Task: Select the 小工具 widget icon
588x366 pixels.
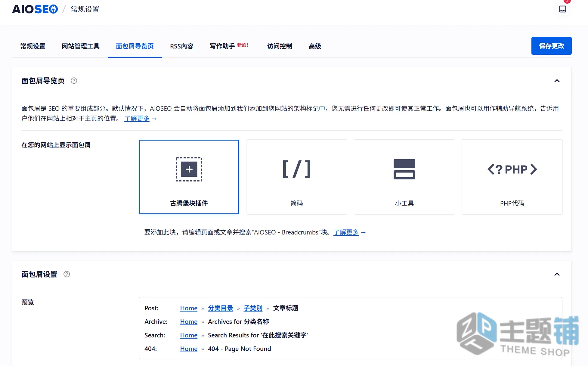Action: pos(404,169)
